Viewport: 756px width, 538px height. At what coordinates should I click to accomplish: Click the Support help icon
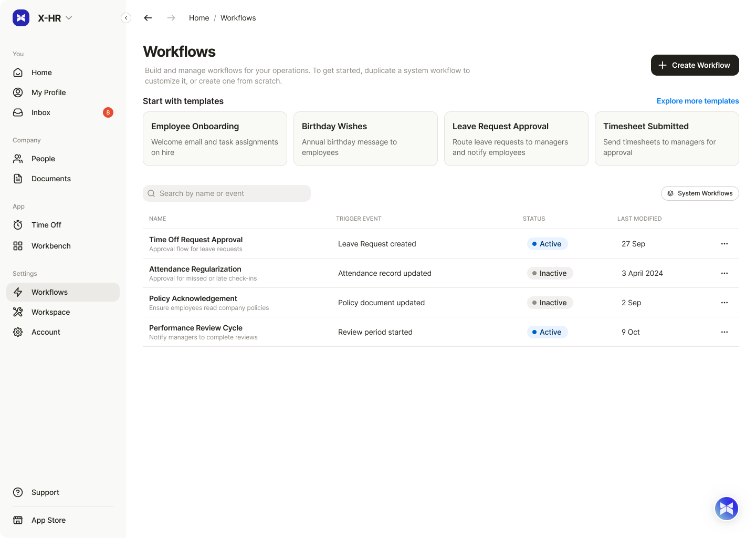tap(18, 492)
